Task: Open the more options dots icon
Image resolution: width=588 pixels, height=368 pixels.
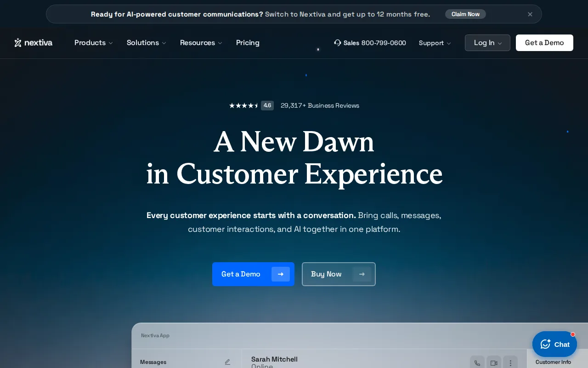Action: click(x=510, y=362)
